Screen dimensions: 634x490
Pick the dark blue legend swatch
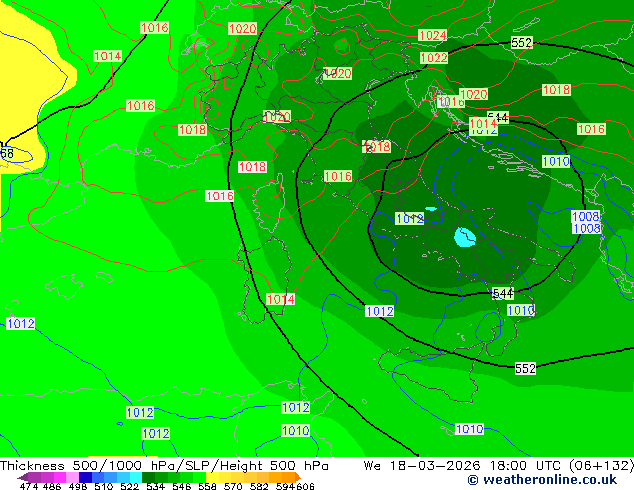85,477
